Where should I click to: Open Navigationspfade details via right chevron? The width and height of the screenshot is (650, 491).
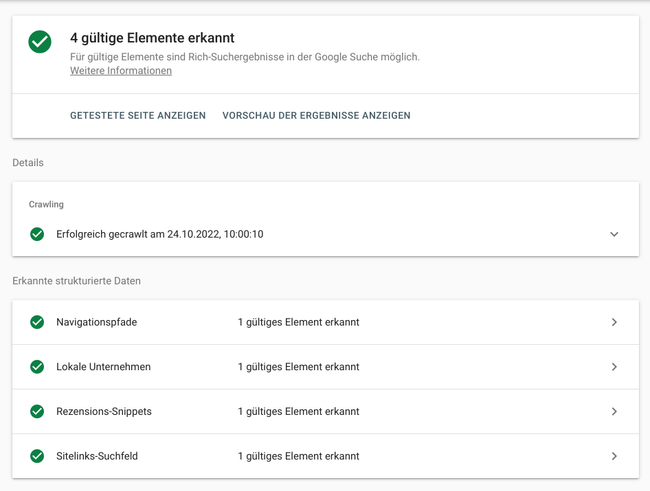coord(614,322)
